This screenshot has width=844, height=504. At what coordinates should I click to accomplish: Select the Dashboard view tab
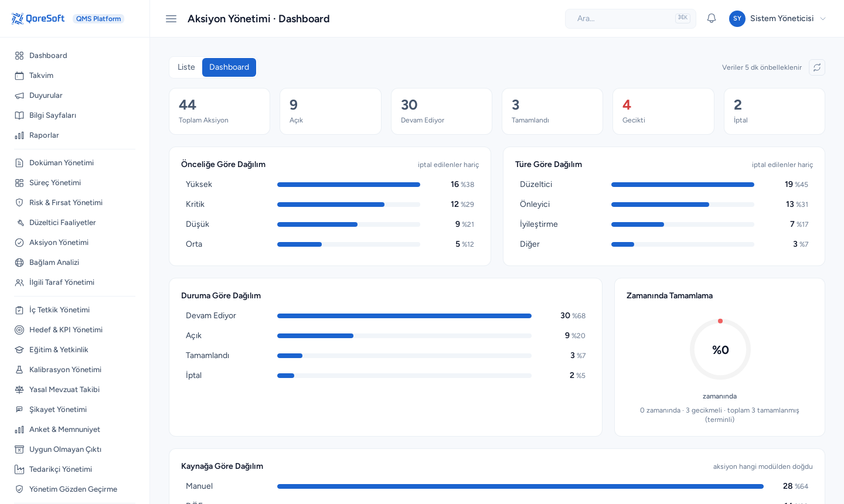(x=229, y=67)
